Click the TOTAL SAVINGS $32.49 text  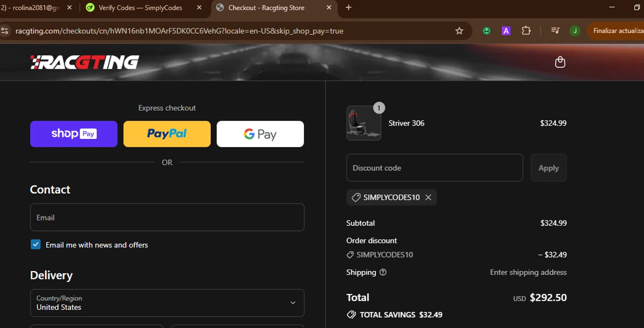click(401, 315)
